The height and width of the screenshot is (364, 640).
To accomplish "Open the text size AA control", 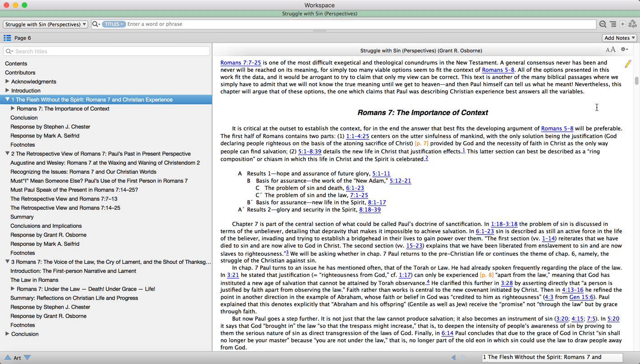I will tap(611, 50).
